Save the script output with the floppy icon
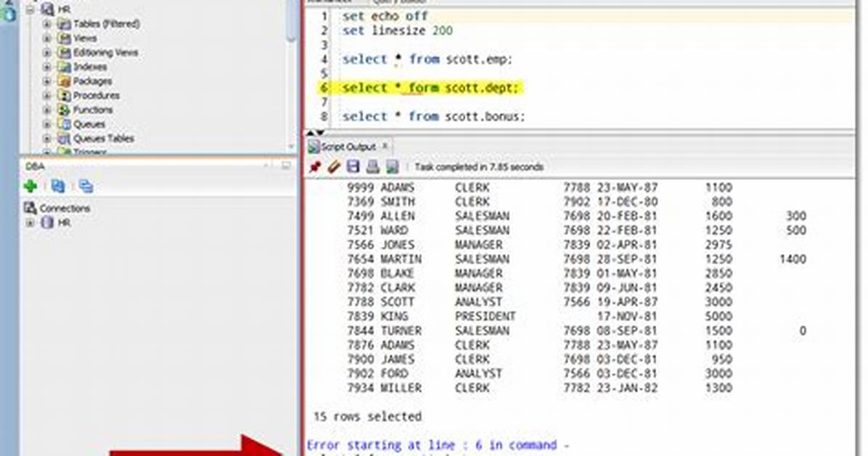 (353, 167)
